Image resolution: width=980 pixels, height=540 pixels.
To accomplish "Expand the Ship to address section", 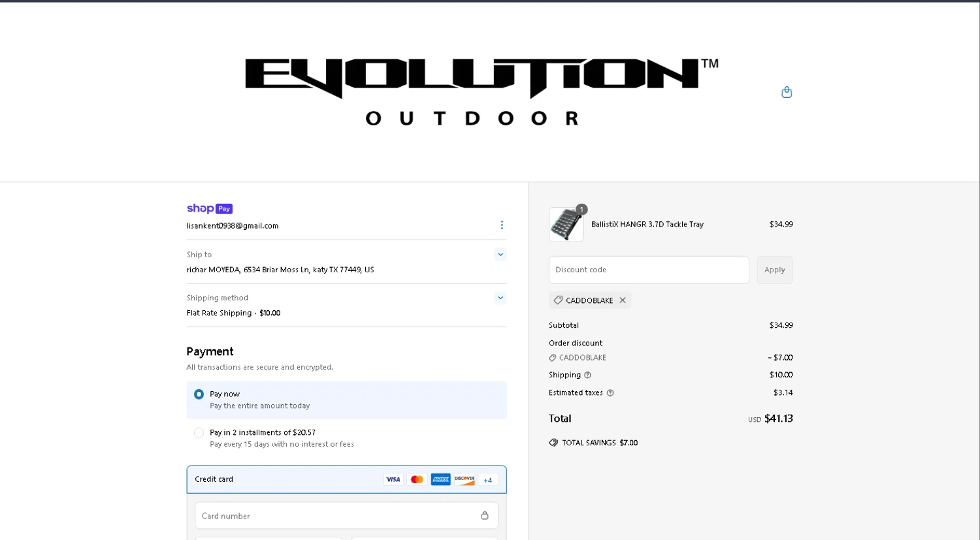I will coord(500,255).
